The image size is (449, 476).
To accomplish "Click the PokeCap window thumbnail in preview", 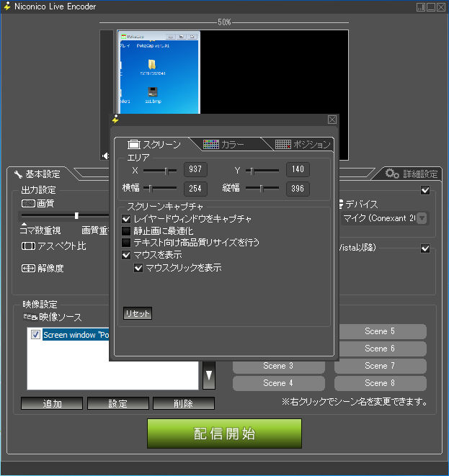I will (159, 72).
